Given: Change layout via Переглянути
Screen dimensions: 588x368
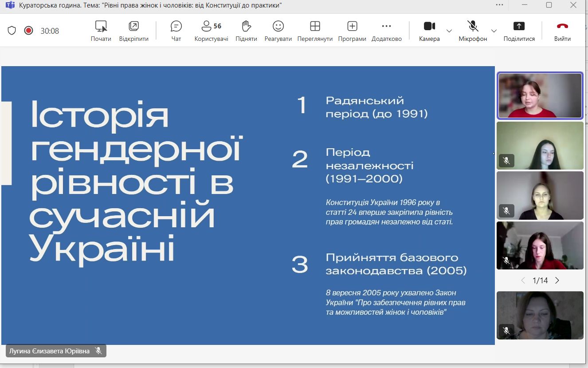Looking at the screenshot, I should [x=315, y=30].
